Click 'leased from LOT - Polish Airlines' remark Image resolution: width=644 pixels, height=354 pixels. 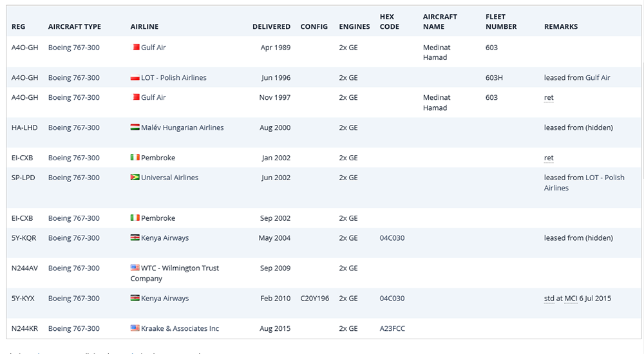click(584, 183)
